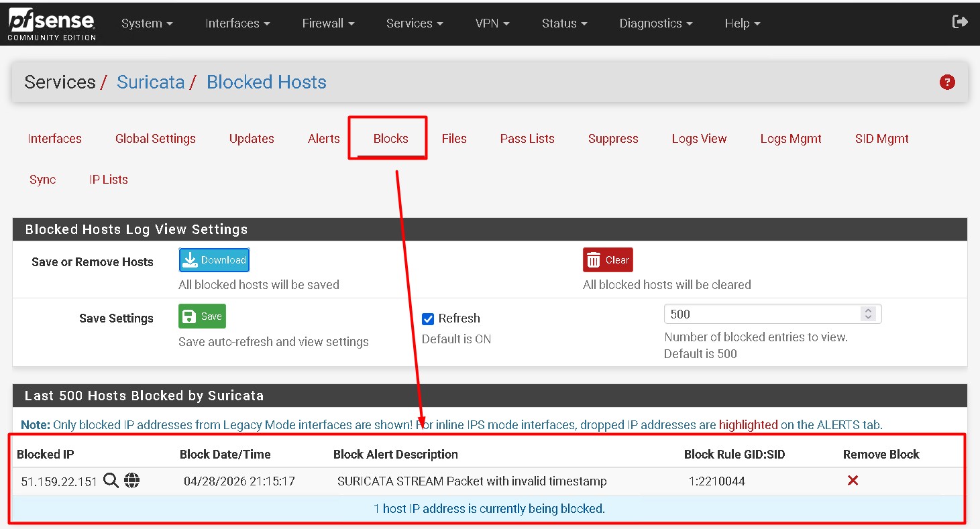
Task: Go to the SID Mgmt tab
Action: click(881, 138)
